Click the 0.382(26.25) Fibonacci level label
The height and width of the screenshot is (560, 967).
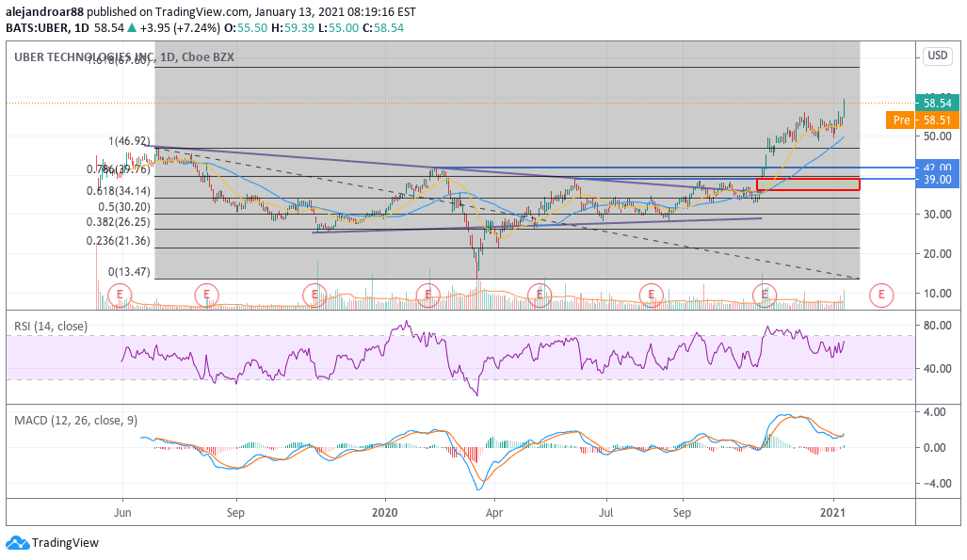119,222
